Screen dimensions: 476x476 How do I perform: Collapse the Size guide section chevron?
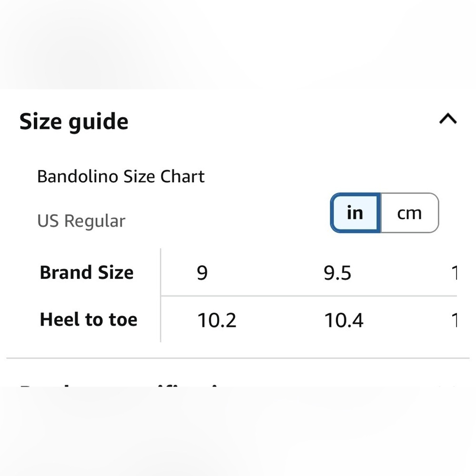pyautogui.click(x=448, y=119)
